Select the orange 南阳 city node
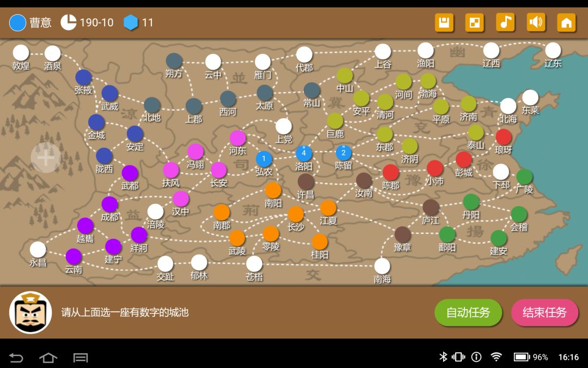This screenshot has width=588, height=368. coord(273,190)
